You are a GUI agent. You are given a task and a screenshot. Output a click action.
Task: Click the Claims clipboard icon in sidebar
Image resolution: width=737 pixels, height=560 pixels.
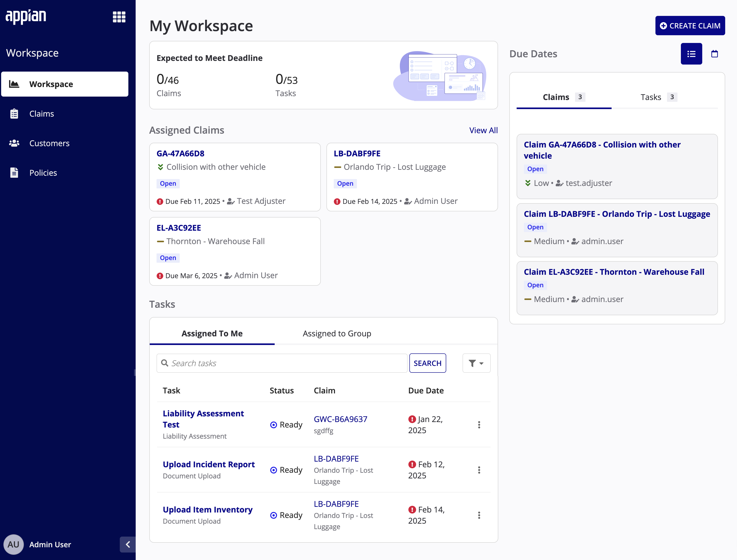pyautogui.click(x=14, y=114)
